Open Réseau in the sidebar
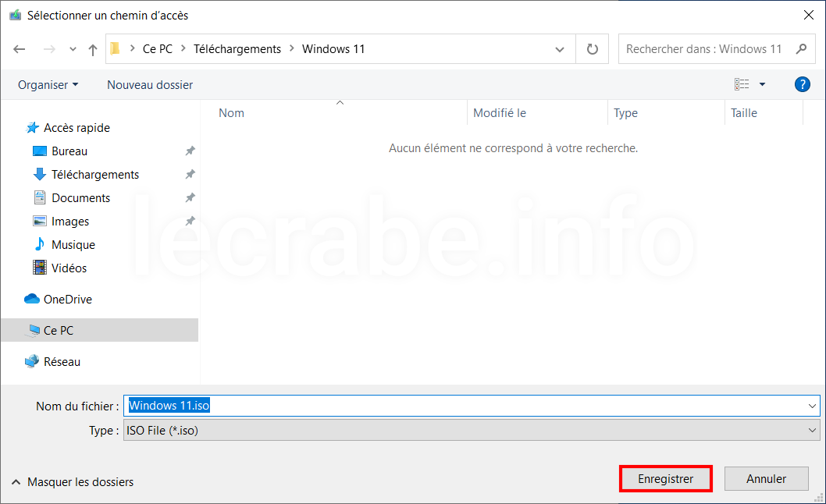The width and height of the screenshot is (826, 504). (62, 362)
